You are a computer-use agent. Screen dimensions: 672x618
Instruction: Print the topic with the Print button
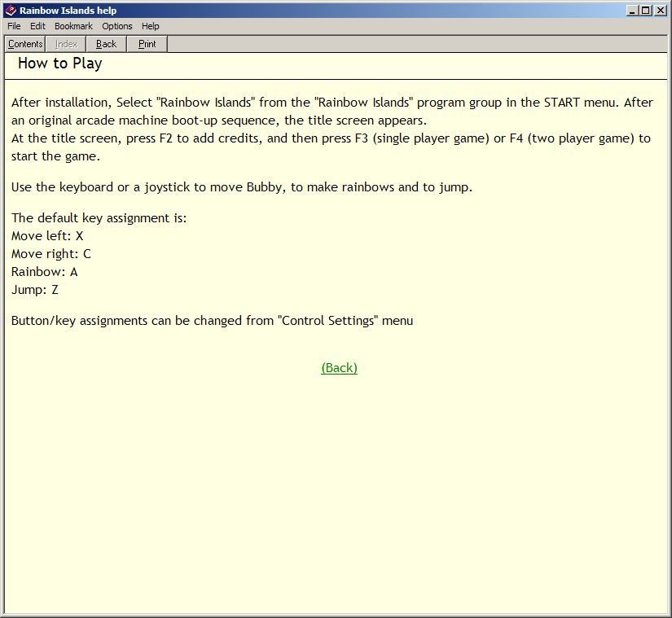pyautogui.click(x=147, y=44)
